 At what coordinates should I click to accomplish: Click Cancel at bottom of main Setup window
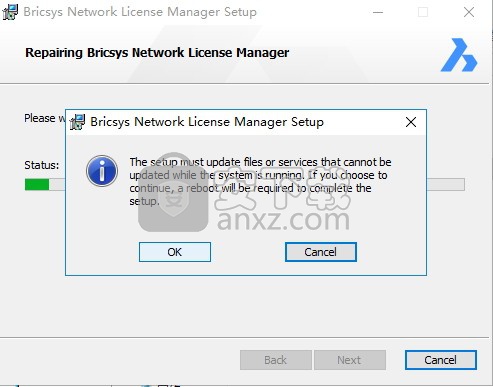pyautogui.click(x=441, y=360)
